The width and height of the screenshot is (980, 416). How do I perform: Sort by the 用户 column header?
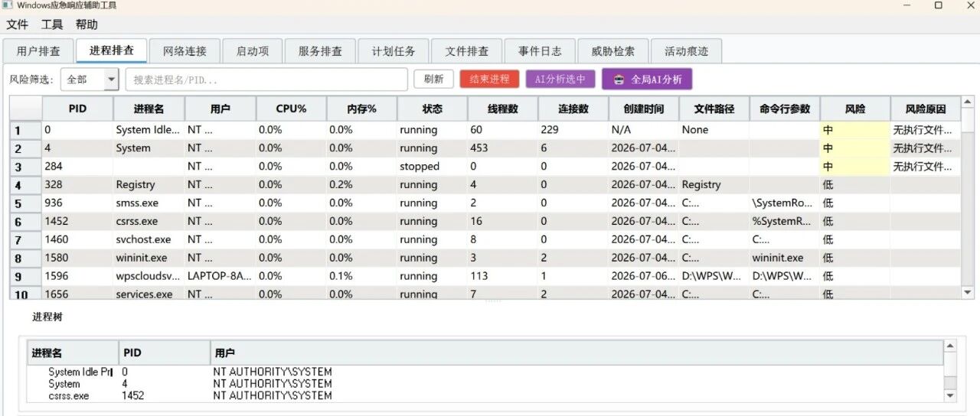tap(220, 109)
